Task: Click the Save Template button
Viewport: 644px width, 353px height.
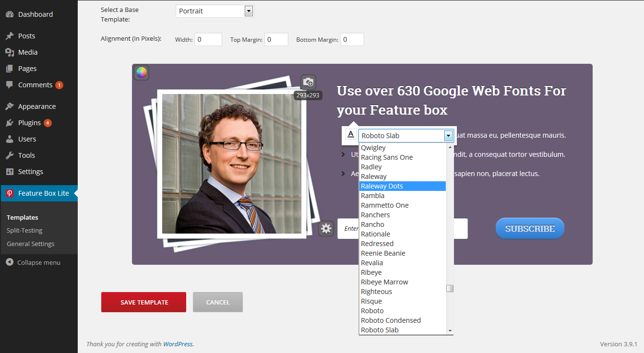Action: pos(143,302)
